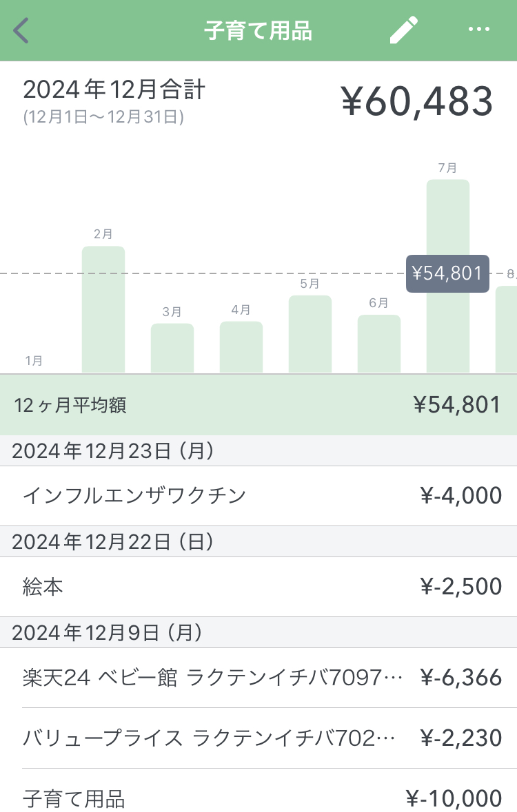Tap the 1月 label in the chart

pos(34,360)
